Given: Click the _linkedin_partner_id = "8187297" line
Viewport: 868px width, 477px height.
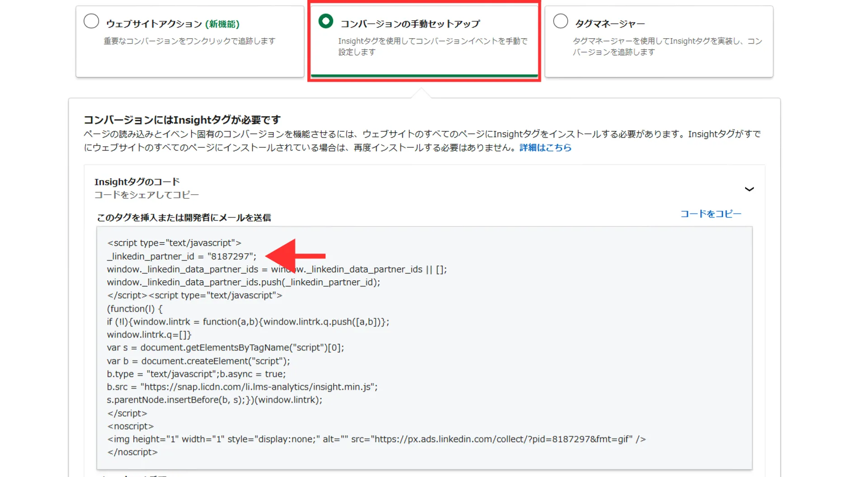Looking at the screenshot, I should [182, 256].
